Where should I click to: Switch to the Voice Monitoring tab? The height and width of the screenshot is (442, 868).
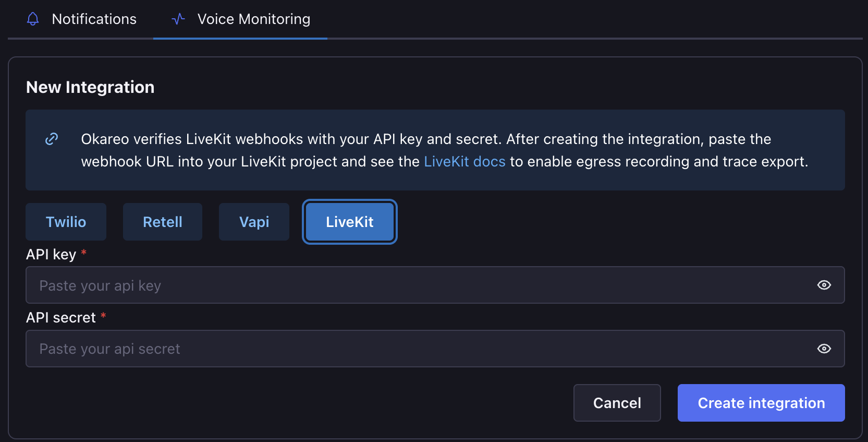(240, 19)
